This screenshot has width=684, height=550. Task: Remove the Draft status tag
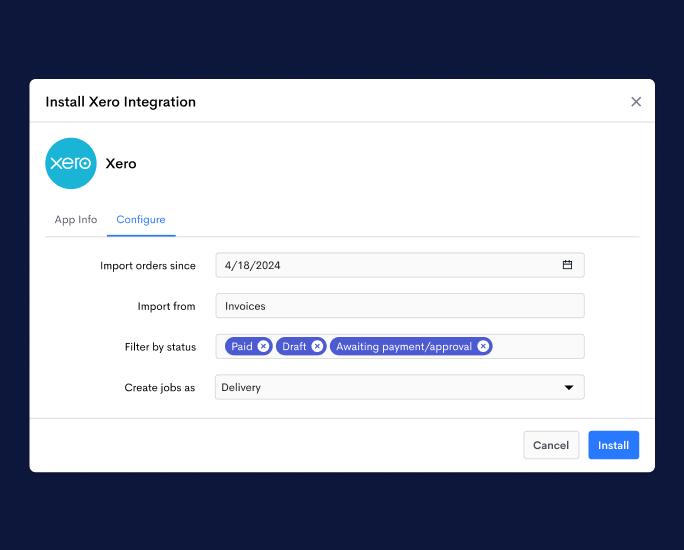pos(317,346)
